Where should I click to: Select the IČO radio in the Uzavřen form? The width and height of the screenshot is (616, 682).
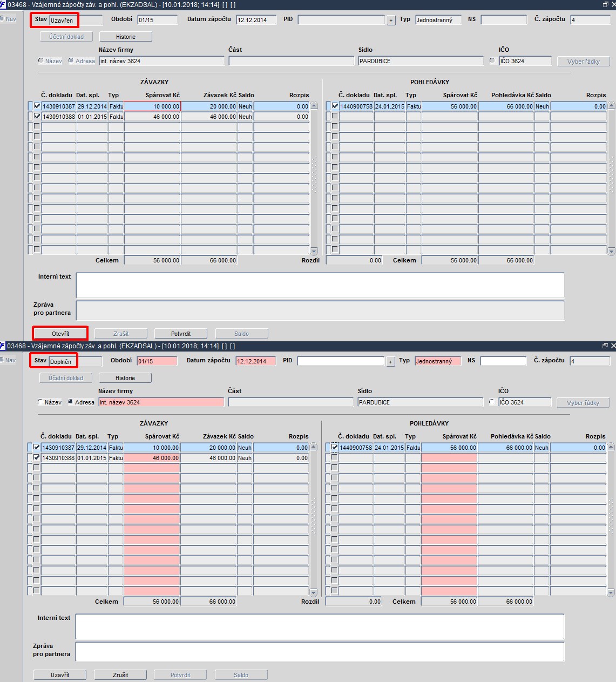492,60
